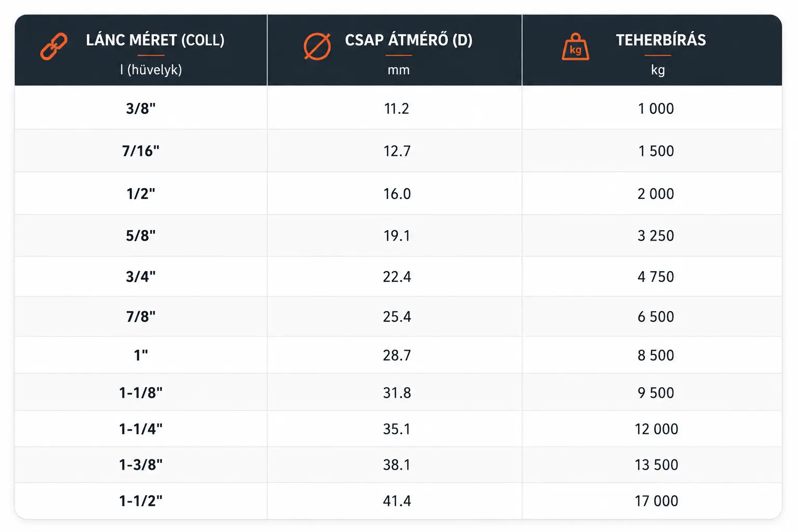Click the kg weight icon
Screen dimensions: 798x532
[x=576, y=47]
